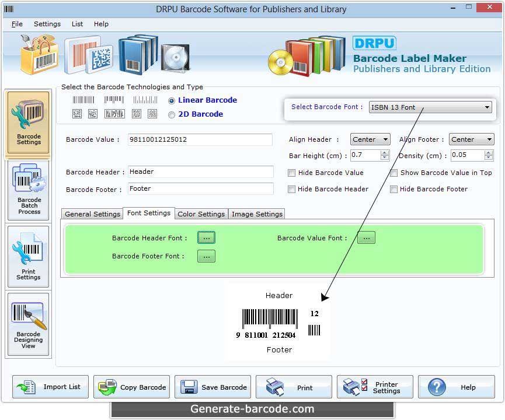Viewport: 505px width, 420px height.
Task: Decrease Density with down arrow
Action: 489,157
